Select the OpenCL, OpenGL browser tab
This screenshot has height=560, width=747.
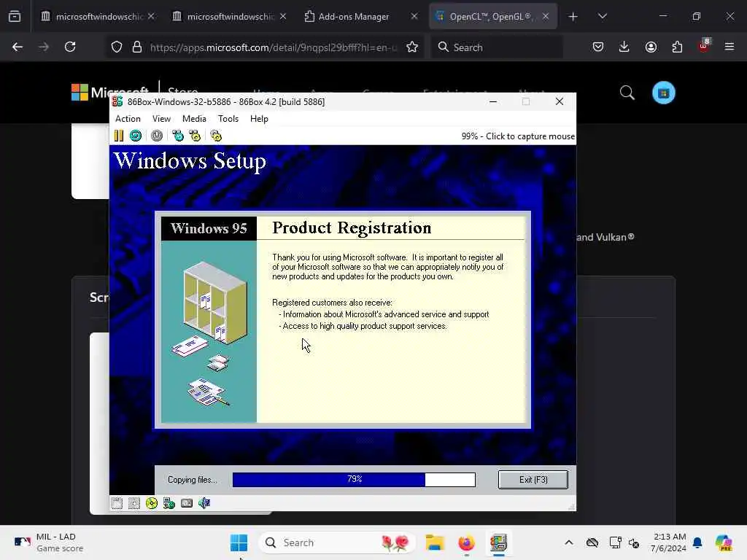(493, 16)
